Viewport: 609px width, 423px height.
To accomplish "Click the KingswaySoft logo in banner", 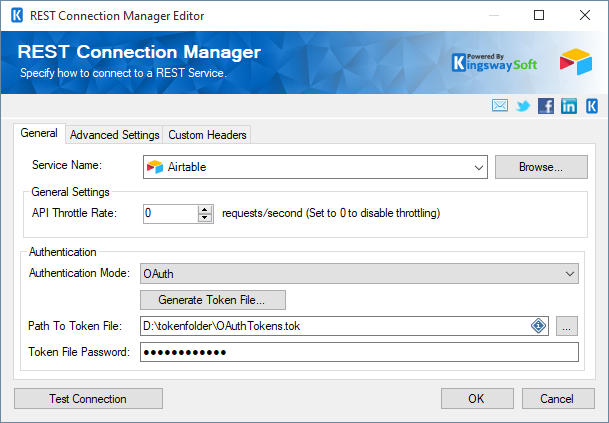I will point(494,63).
